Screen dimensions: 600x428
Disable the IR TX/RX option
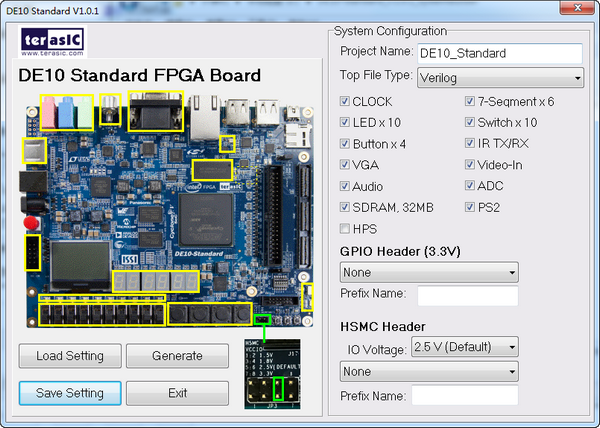click(470, 144)
